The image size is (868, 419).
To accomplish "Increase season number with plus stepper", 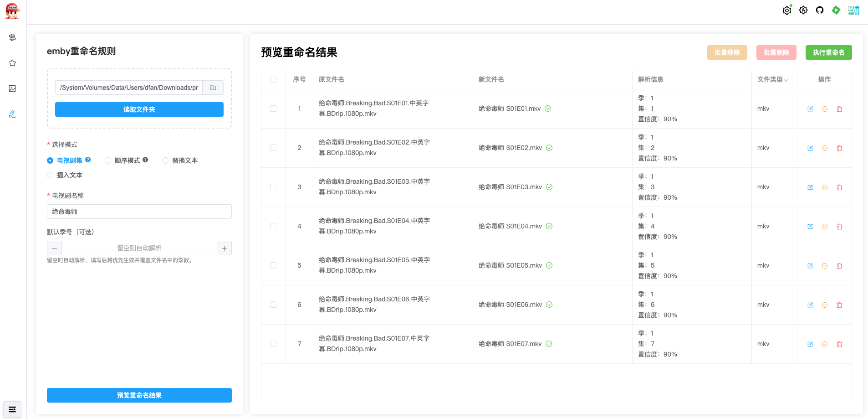I will click(x=224, y=248).
